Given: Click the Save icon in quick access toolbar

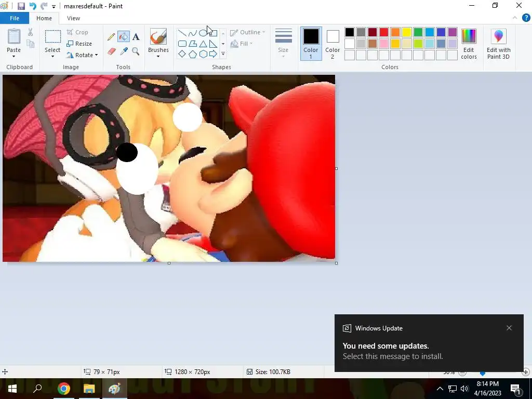Looking at the screenshot, I should point(21,6).
